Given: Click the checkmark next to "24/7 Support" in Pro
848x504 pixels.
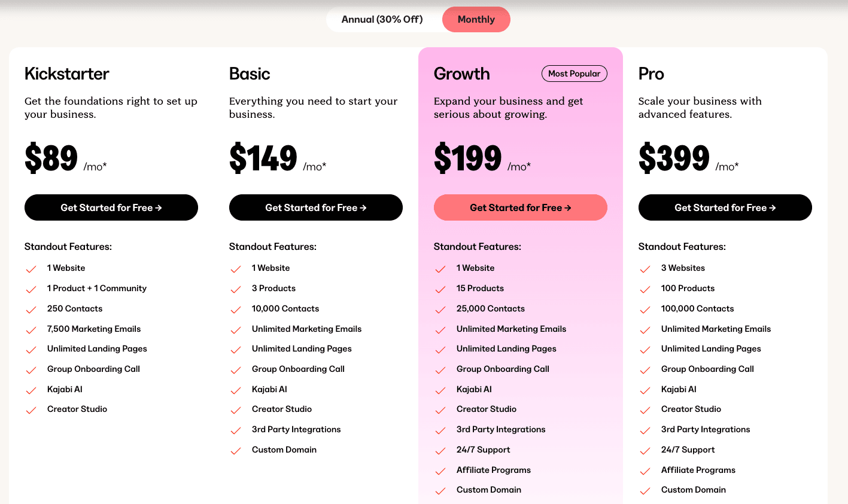Looking at the screenshot, I should 645,451.
